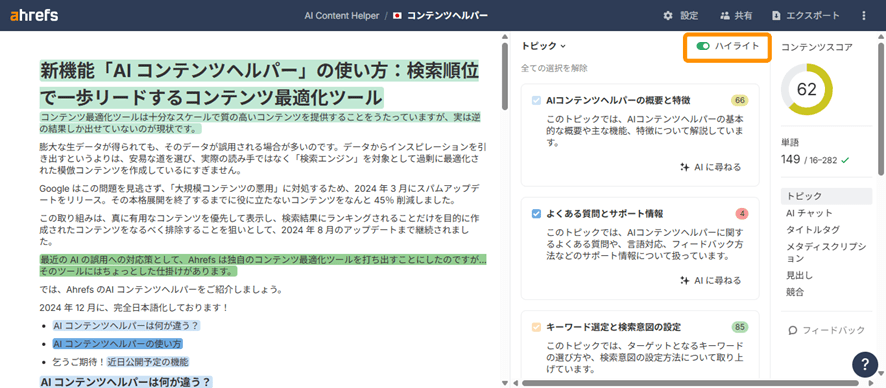This screenshot has width=886, height=388.
Task: Click 設定 in the top bar
Action: pyautogui.click(x=689, y=16)
